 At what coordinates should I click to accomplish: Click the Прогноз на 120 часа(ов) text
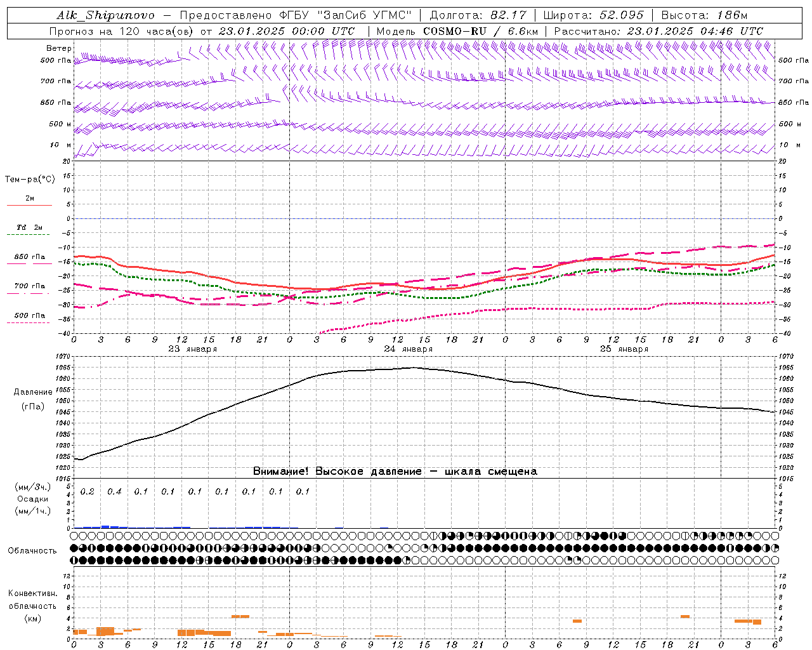(122, 31)
